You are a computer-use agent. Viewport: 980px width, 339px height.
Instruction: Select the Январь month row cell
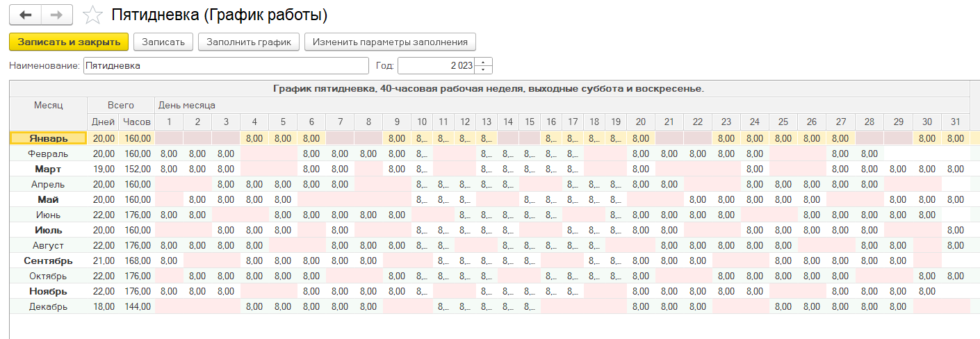tap(49, 138)
